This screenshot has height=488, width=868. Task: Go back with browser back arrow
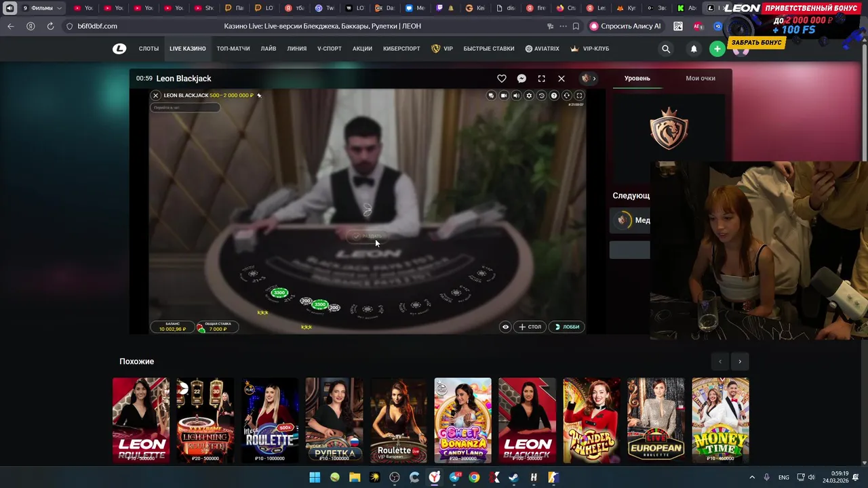10,26
